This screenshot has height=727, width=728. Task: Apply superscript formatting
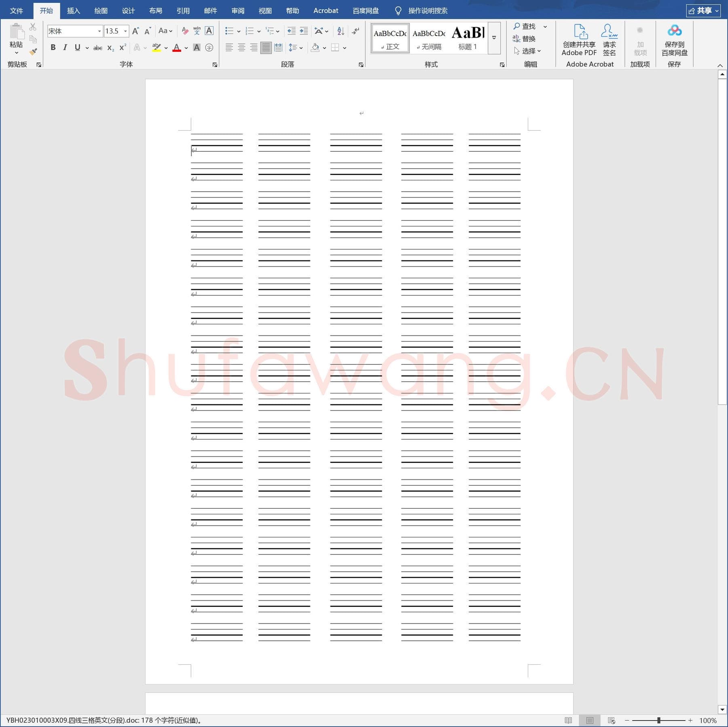tap(123, 48)
